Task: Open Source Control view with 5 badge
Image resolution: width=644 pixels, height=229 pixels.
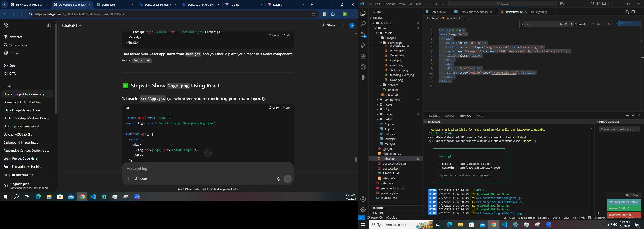Action: pyautogui.click(x=363, y=35)
